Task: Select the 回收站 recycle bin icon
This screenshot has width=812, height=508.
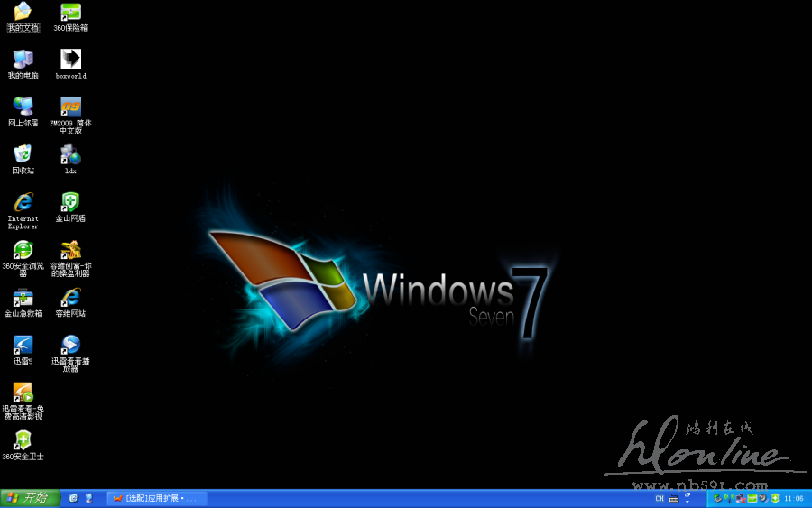Action: 23,154
